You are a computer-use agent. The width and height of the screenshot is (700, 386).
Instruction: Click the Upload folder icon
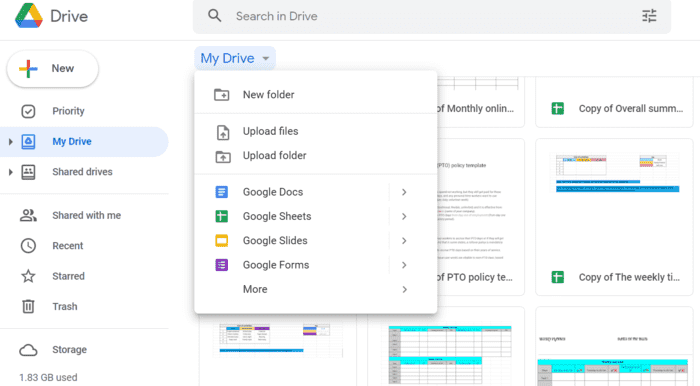coord(223,156)
